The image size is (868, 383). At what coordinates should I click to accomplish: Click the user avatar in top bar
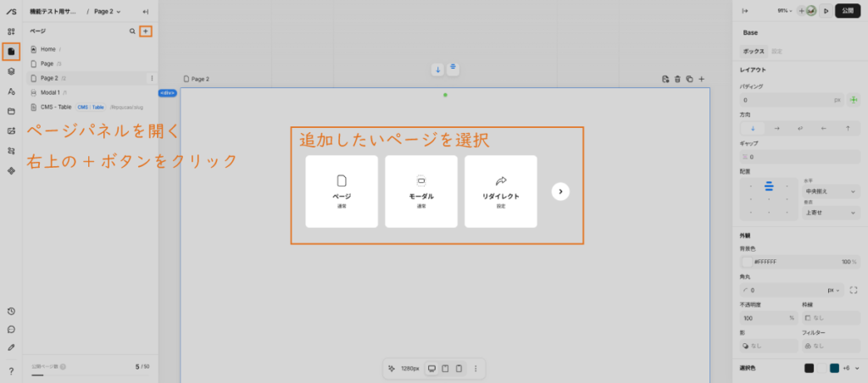[811, 11]
